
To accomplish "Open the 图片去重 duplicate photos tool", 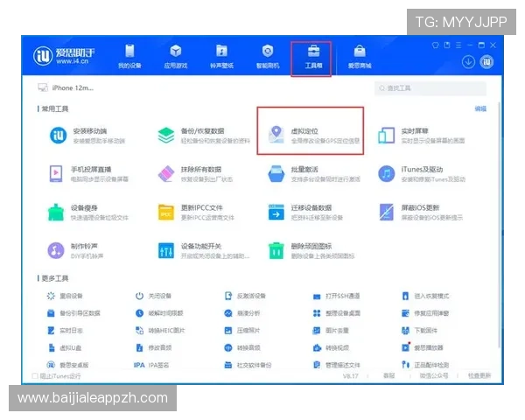I will coord(331,331).
